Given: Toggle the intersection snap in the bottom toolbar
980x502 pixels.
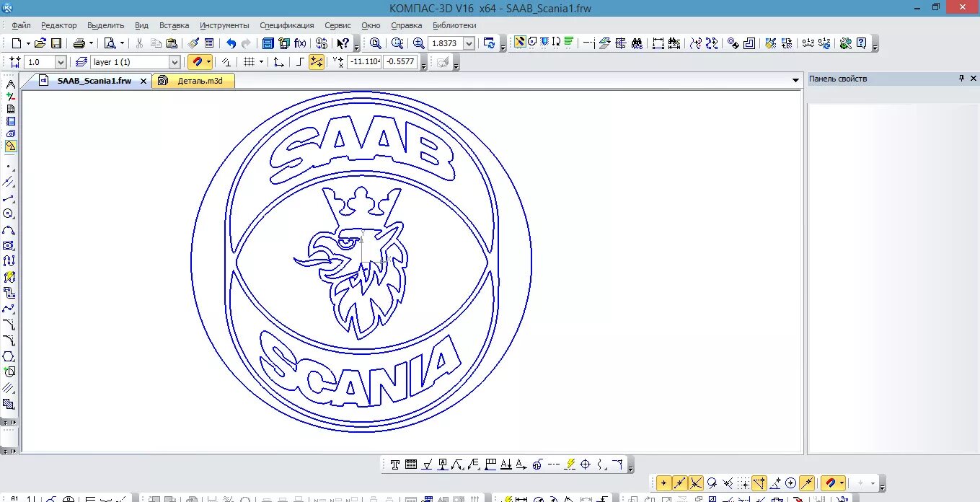Looking at the screenshot, I should (x=696, y=483).
